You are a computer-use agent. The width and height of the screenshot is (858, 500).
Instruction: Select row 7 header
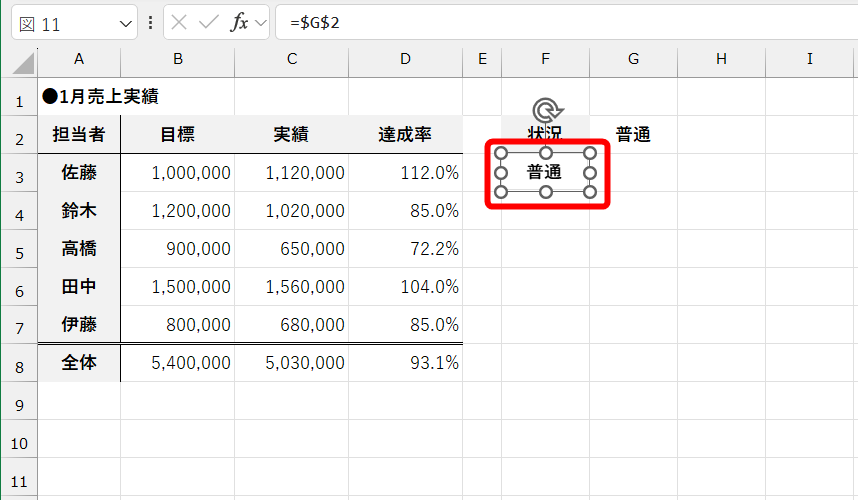[x=19, y=324]
